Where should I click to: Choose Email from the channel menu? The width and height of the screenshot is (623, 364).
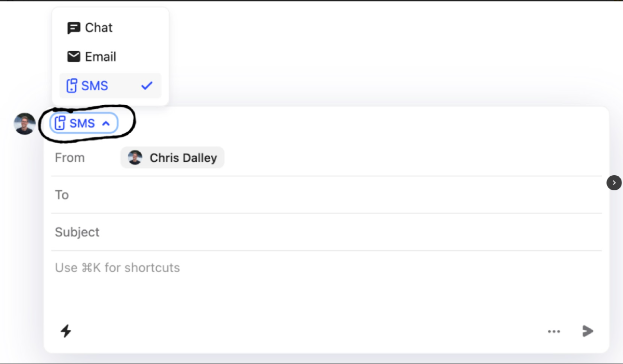click(100, 57)
